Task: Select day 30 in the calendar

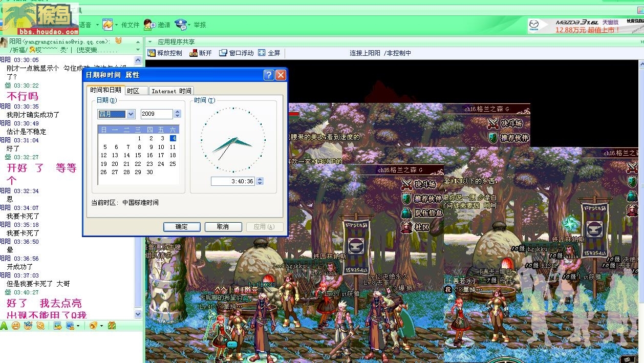Action: [149, 172]
